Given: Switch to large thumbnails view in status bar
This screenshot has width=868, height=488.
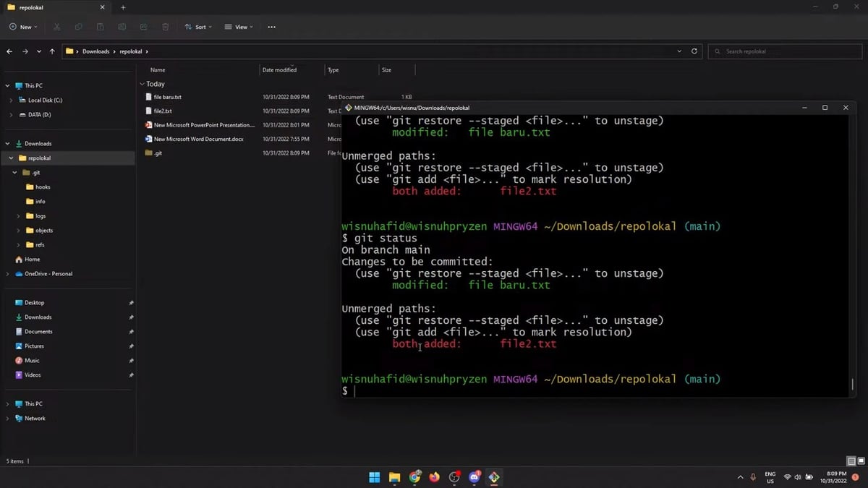Looking at the screenshot, I should [x=861, y=461].
